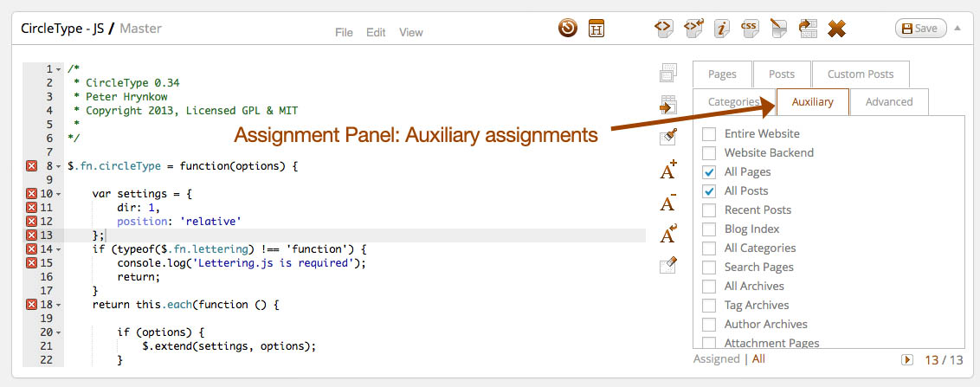Click the orange H header icon

pyautogui.click(x=596, y=28)
